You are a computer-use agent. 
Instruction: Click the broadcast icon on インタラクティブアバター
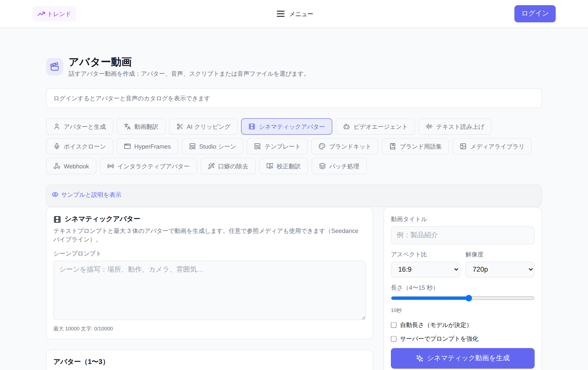coord(110,166)
